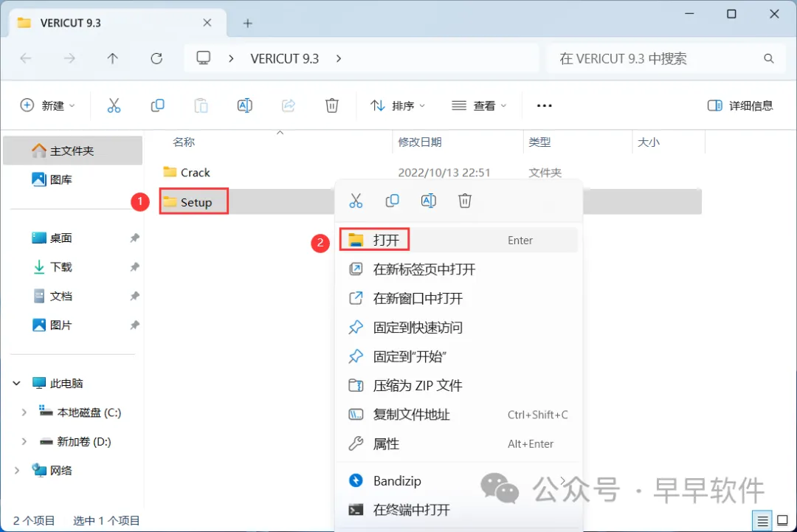Toggle the 详细信息 details pane

741,106
